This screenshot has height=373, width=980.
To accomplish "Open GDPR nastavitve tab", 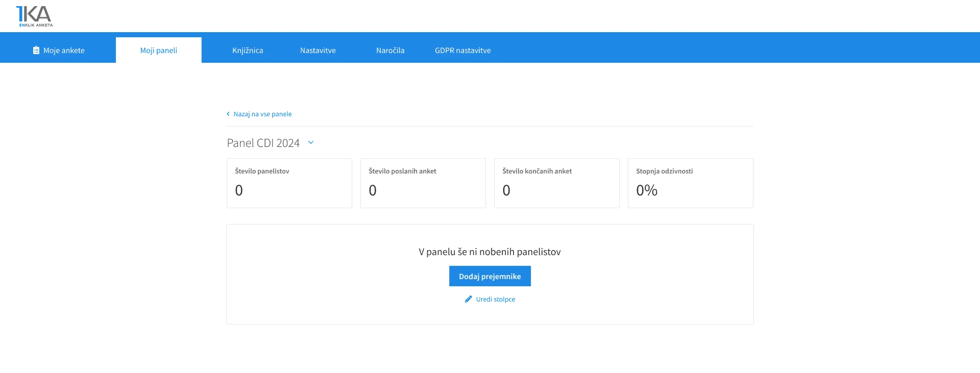I will 463,50.
